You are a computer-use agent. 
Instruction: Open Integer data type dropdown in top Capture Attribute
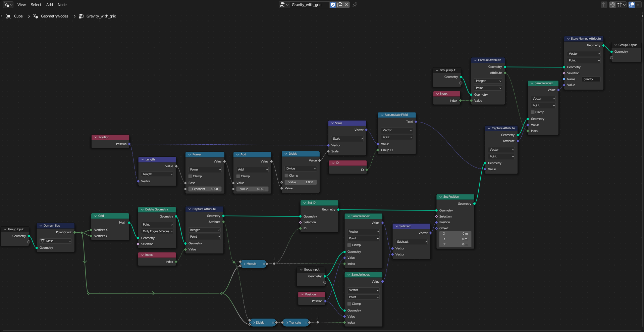point(488,81)
